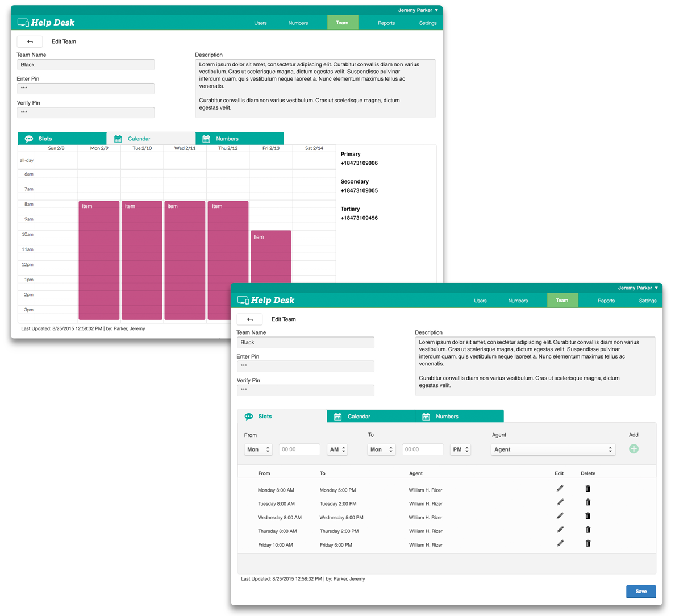Open Calendar tab above the slots form

(x=371, y=417)
